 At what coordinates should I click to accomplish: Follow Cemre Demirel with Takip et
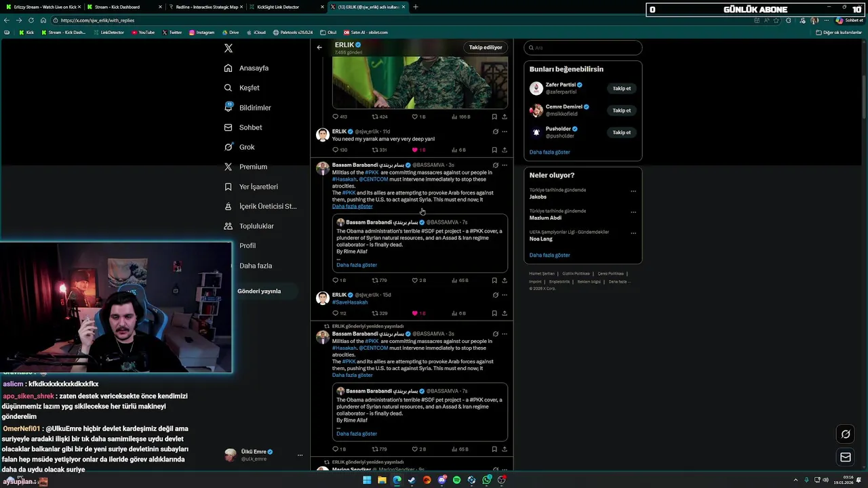(622, 110)
